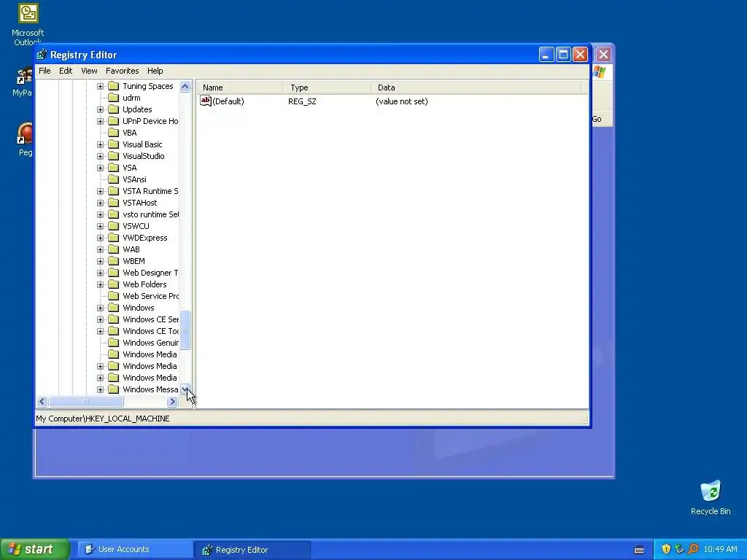Expand the Tuning Spaces key
Screen dimensions: 747x560
click(x=100, y=86)
